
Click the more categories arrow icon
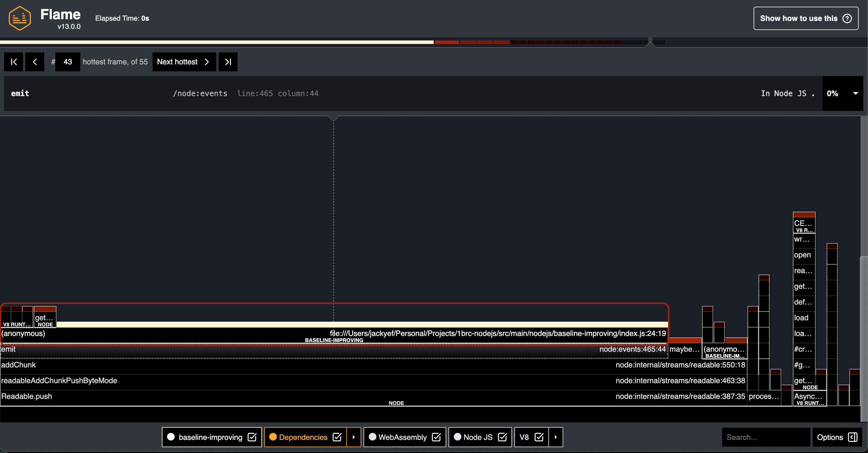pos(556,438)
